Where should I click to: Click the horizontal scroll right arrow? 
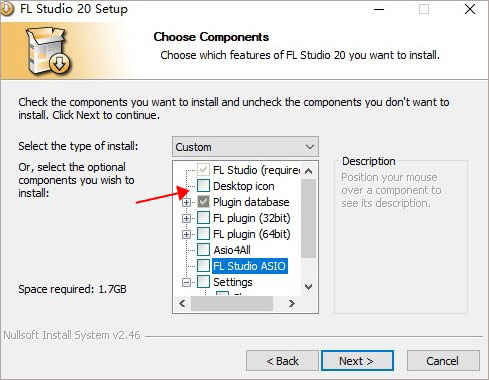click(292, 303)
